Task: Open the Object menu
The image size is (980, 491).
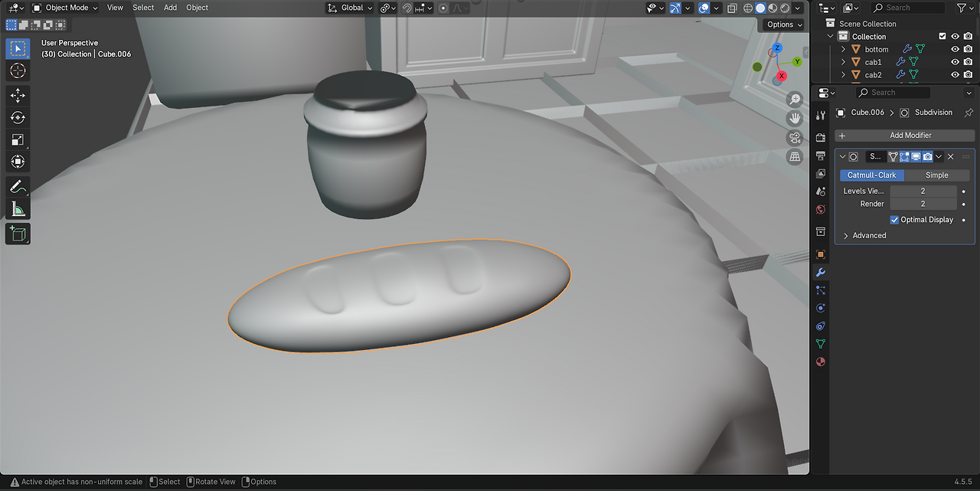Action: coord(198,8)
